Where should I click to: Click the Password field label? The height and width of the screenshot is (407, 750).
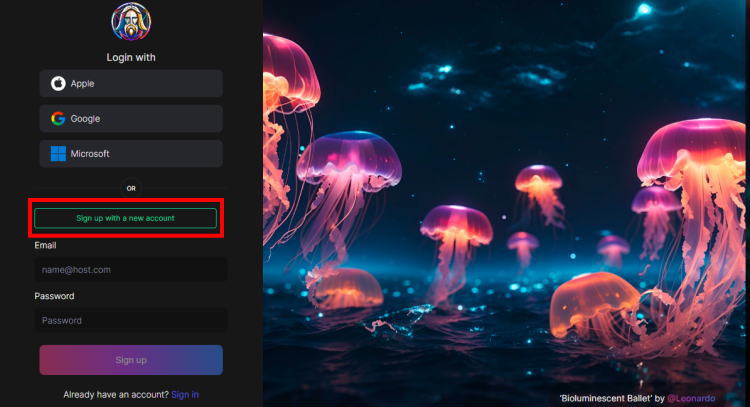coord(54,296)
